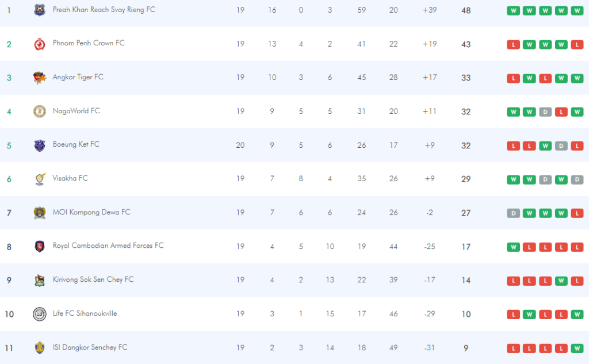Click the Preah Khan Reach Svay Rieng club crest
The height and width of the screenshot is (364, 589).
pyautogui.click(x=39, y=10)
